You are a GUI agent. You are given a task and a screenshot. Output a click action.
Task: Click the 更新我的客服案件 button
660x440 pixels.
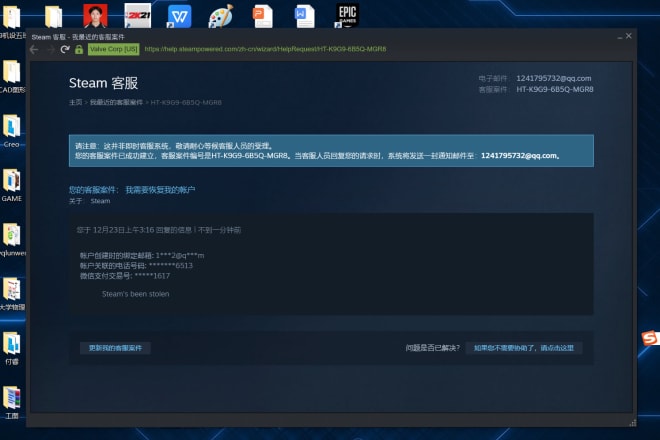tap(115, 348)
